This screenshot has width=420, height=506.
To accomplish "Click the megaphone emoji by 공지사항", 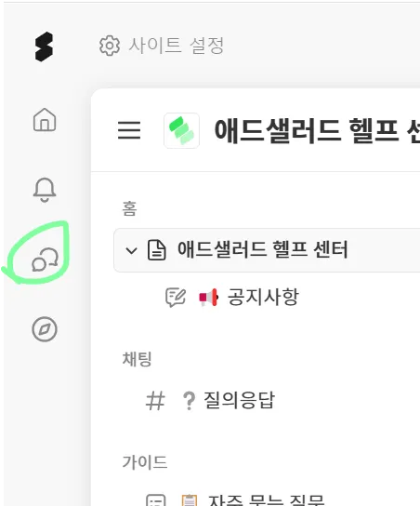I will [208, 298].
